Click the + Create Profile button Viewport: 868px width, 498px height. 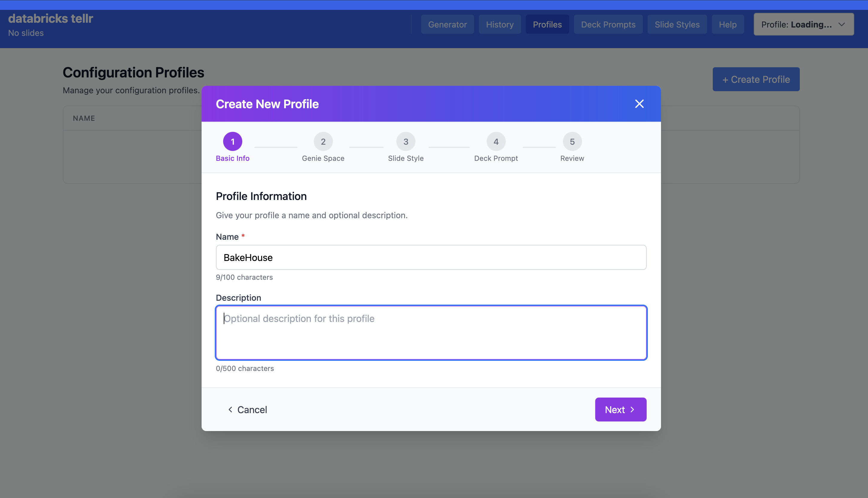coord(756,79)
